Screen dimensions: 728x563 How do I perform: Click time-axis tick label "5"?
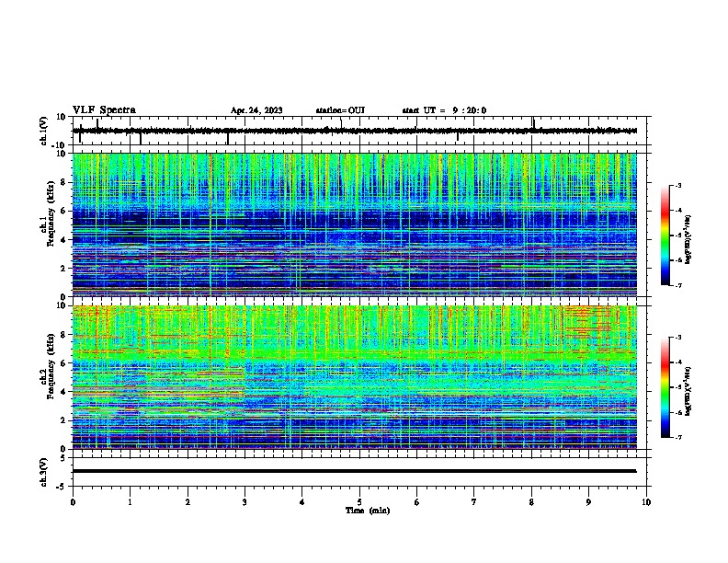pos(359,502)
